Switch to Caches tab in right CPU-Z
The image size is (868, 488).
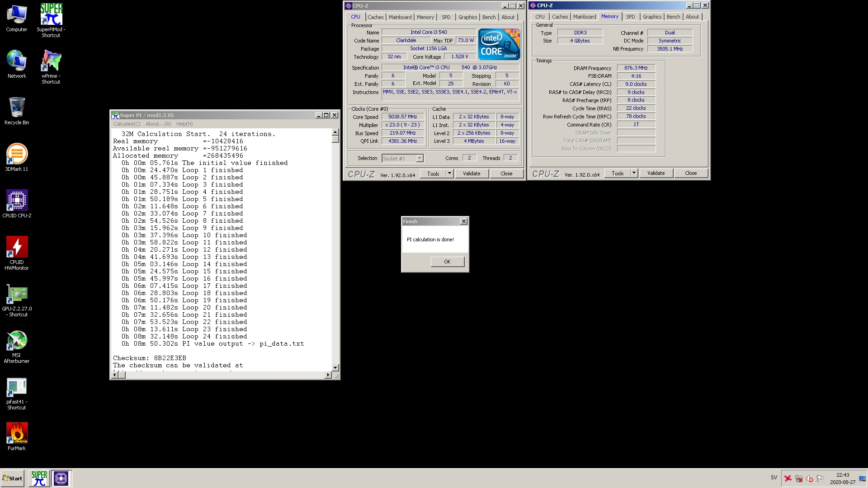(560, 17)
